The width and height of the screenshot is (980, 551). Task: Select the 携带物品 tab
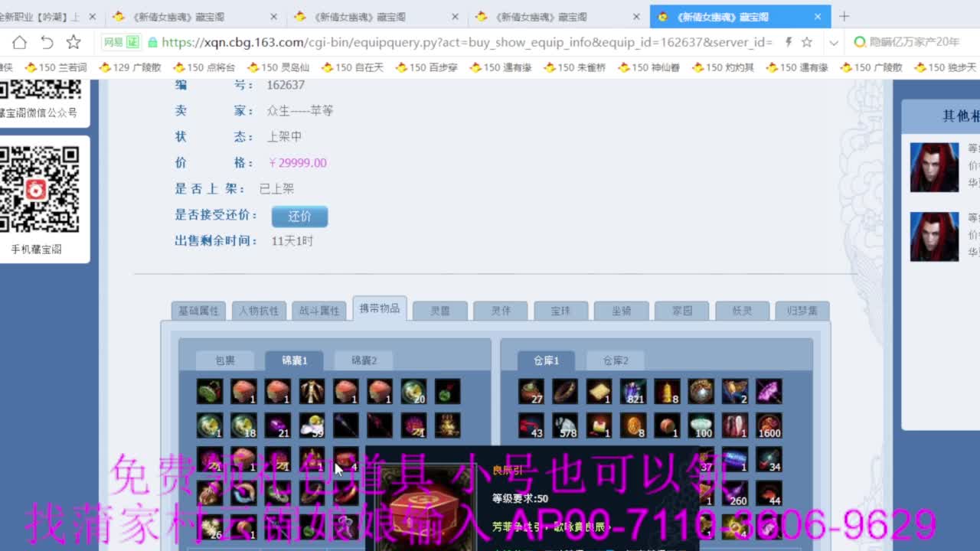point(380,308)
